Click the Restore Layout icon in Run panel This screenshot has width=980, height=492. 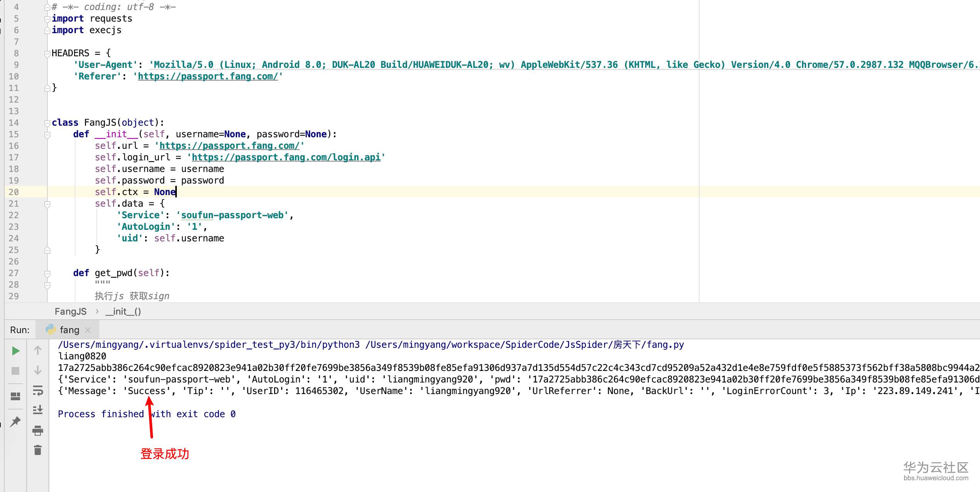coord(16,396)
